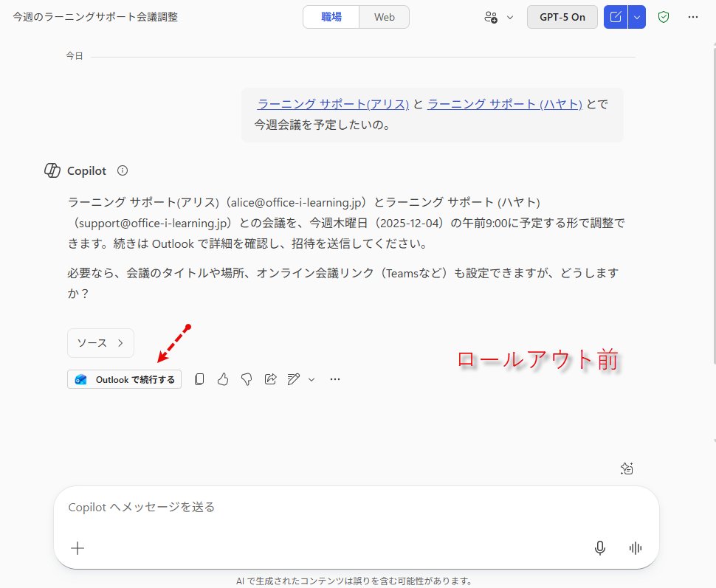Open the ラーニング サポート(アリス) link
Image resolution: width=716 pixels, height=588 pixels.
tap(332, 104)
